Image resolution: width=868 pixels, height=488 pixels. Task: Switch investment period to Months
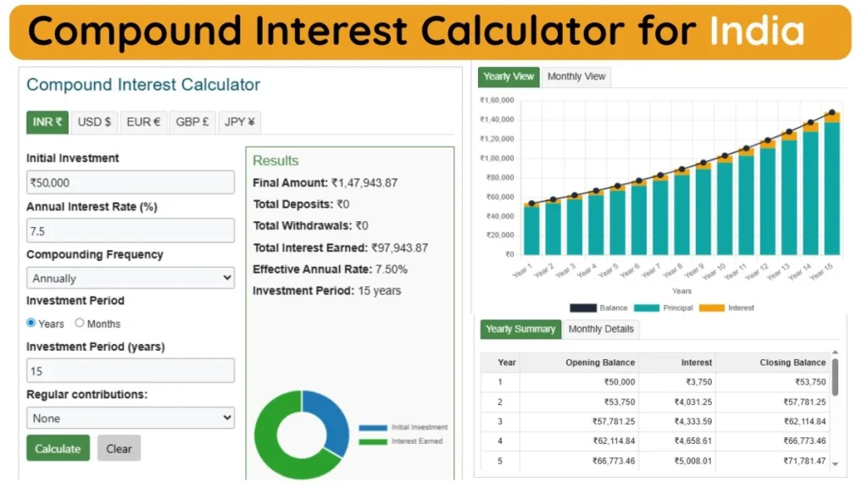click(x=81, y=324)
